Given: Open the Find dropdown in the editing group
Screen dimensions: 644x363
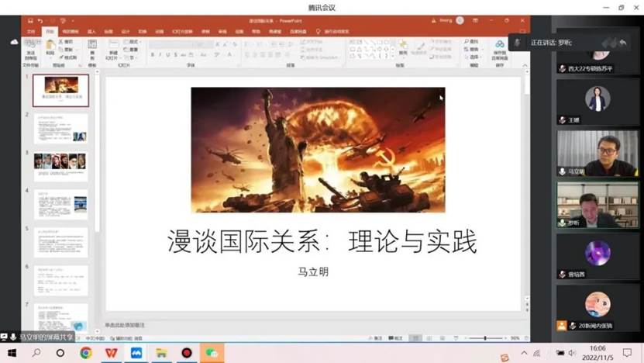Looking at the screenshot, I should click(x=472, y=41).
